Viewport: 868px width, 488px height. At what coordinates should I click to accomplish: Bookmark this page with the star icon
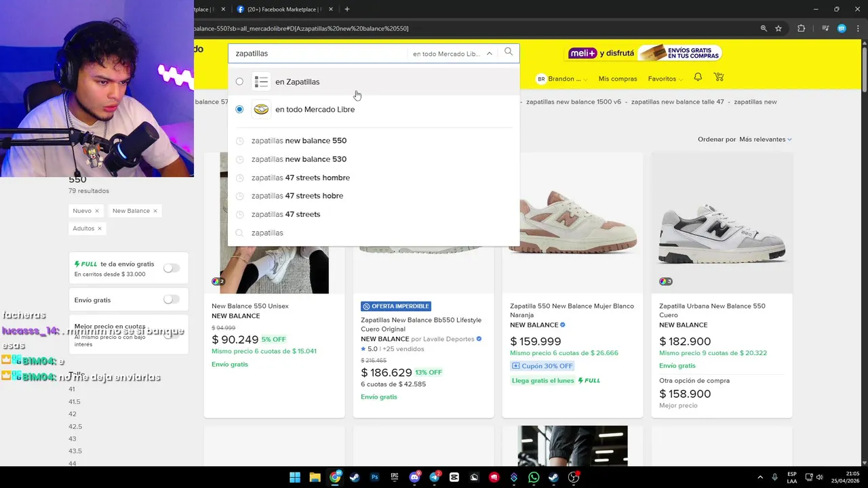pyautogui.click(x=778, y=28)
